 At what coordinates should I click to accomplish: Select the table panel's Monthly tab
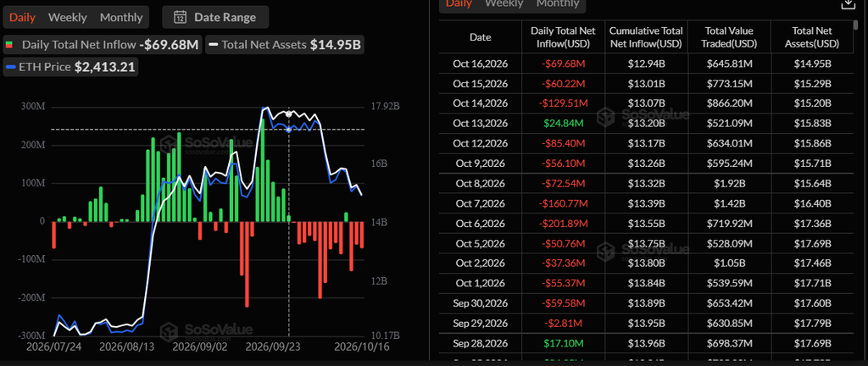(x=558, y=3)
